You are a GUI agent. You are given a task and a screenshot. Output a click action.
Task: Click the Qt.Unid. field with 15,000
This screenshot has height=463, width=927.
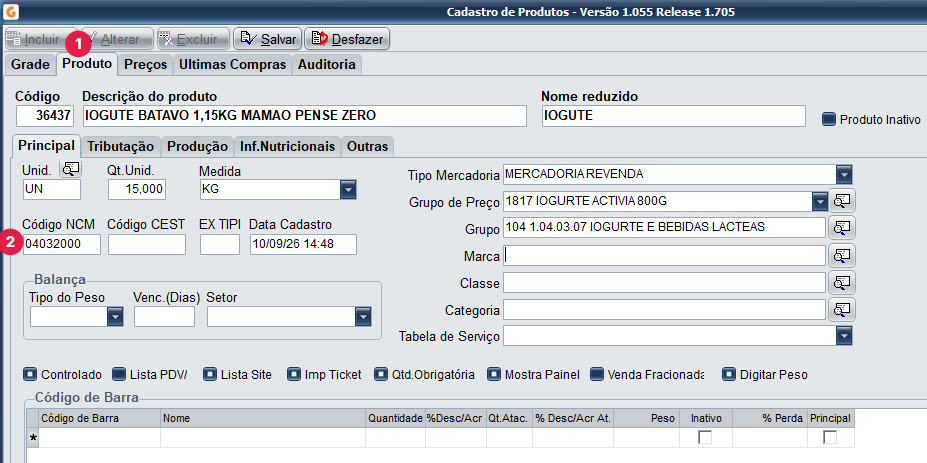click(x=137, y=190)
